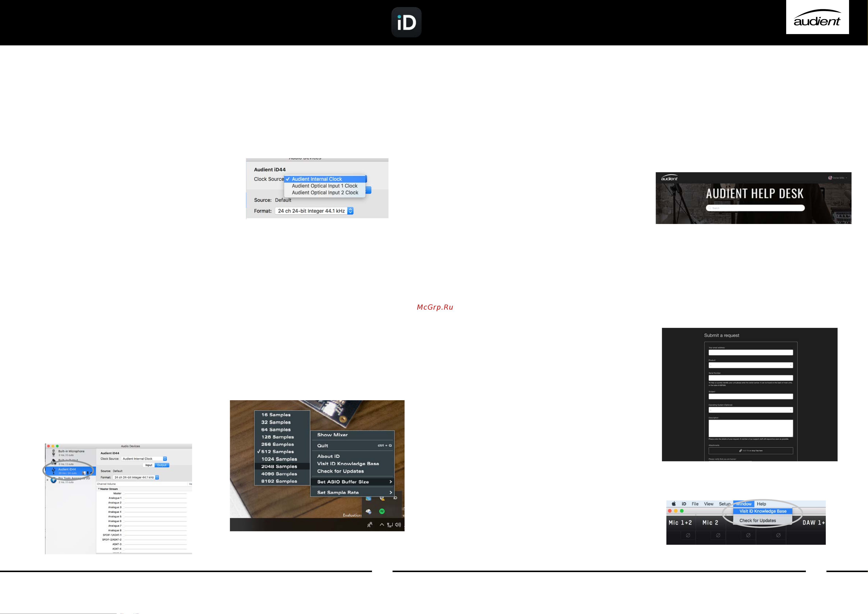Expand Pro Tools Aggregate I/O disclosure triangle

click(x=48, y=480)
